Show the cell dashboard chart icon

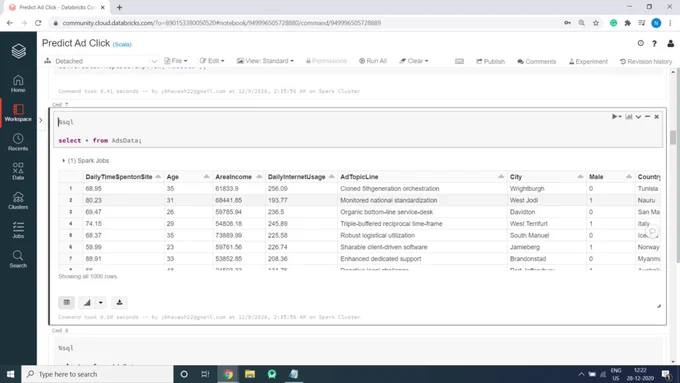628,117
